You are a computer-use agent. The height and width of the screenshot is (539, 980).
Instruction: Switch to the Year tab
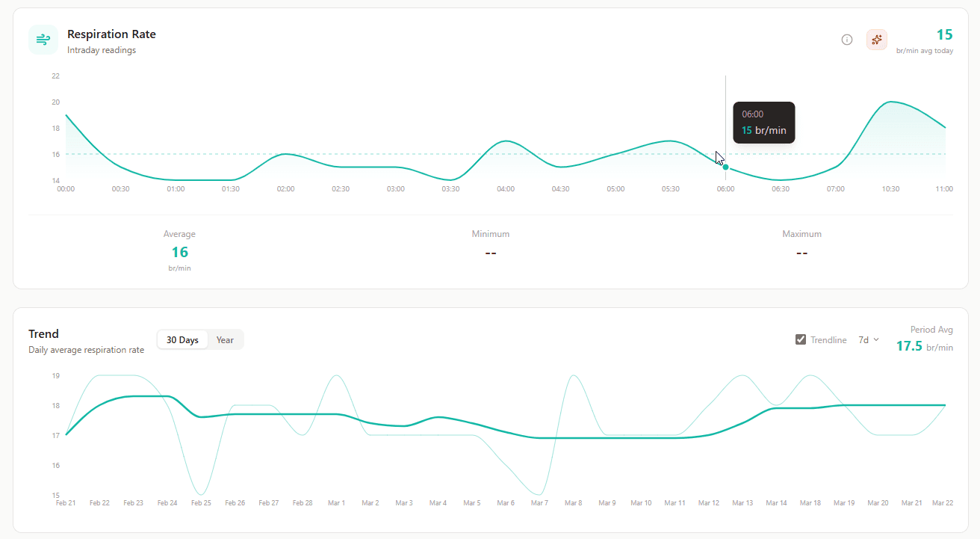(225, 339)
